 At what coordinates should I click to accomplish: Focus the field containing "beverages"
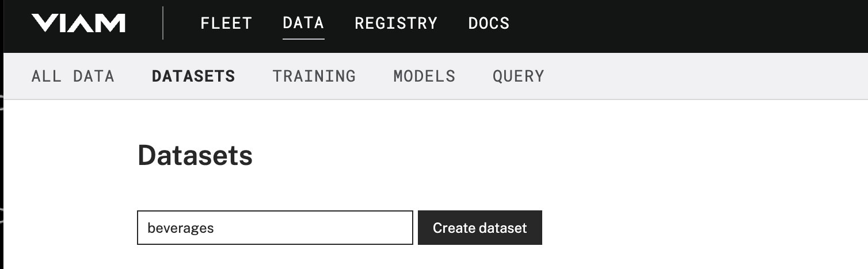(x=275, y=228)
